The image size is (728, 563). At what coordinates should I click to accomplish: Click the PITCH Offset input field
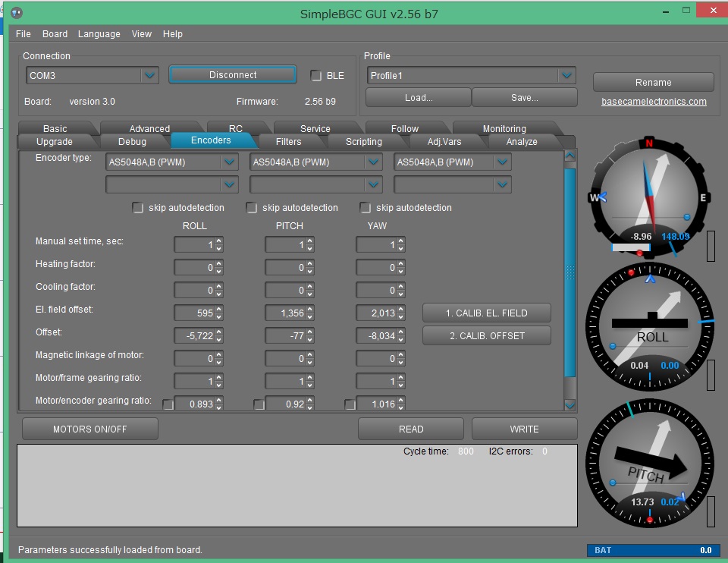285,335
